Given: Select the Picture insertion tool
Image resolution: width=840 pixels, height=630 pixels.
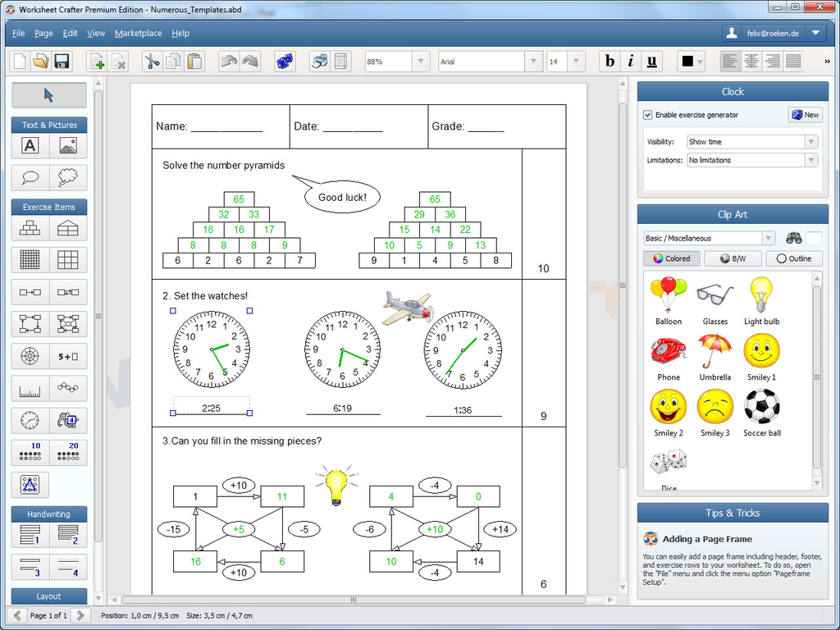Looking at the screenshot, I should point(67,146).
